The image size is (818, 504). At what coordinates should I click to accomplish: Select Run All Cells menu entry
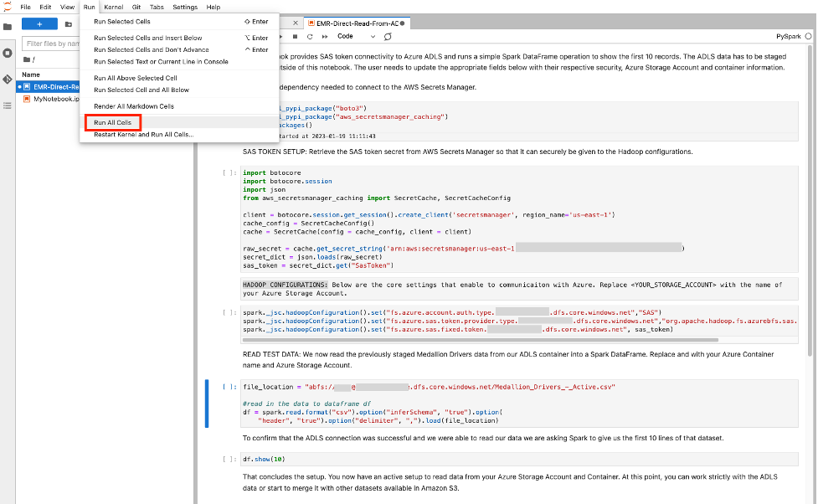[x=112, y=122]
